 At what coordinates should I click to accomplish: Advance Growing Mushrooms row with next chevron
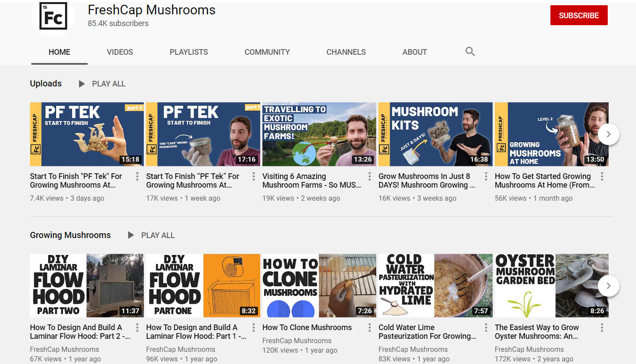tap(608, 286)
